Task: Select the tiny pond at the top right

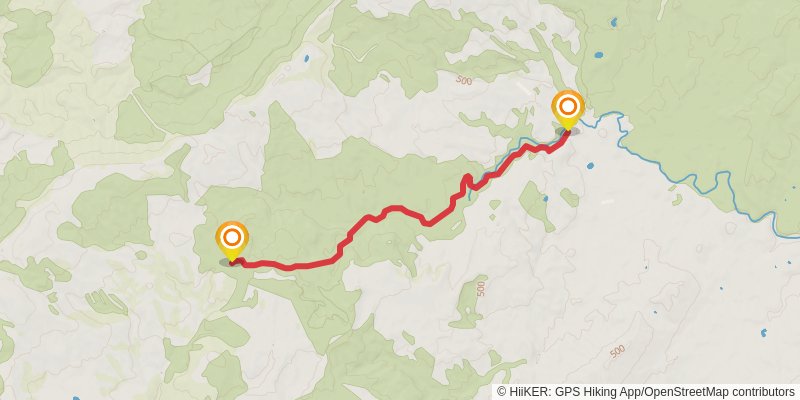Action: [613, 22]
